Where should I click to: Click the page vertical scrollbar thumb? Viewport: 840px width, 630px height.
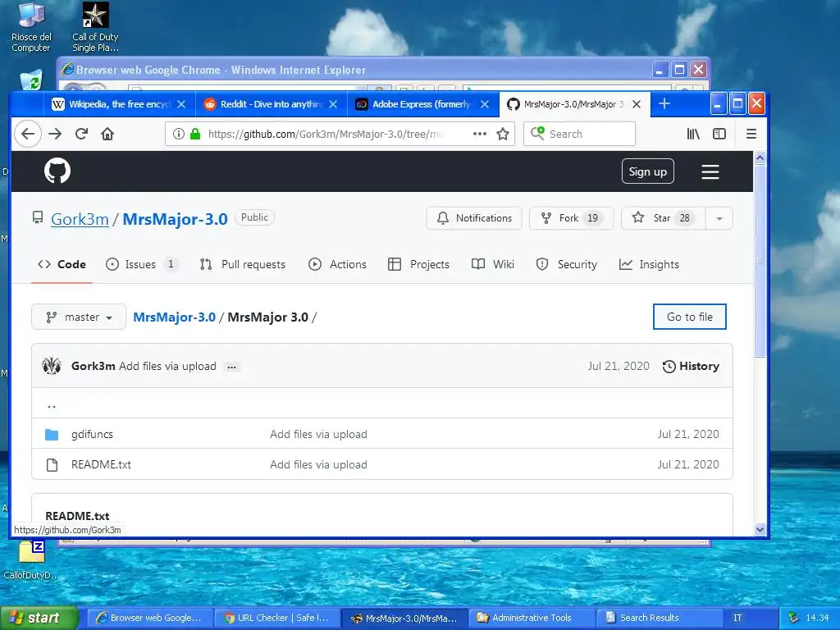point(760,261)
